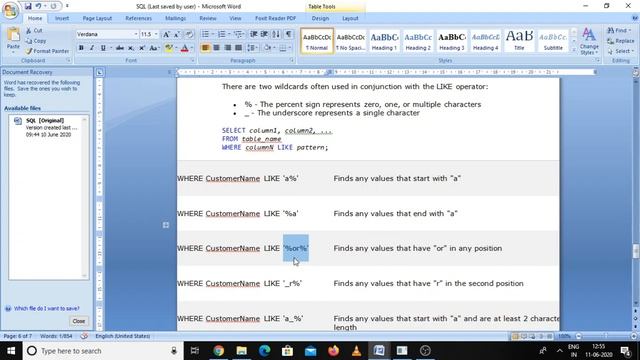This screenshot has width=640, height=360.
Task: Justify the paragraph text
Action: coord(238,48)
